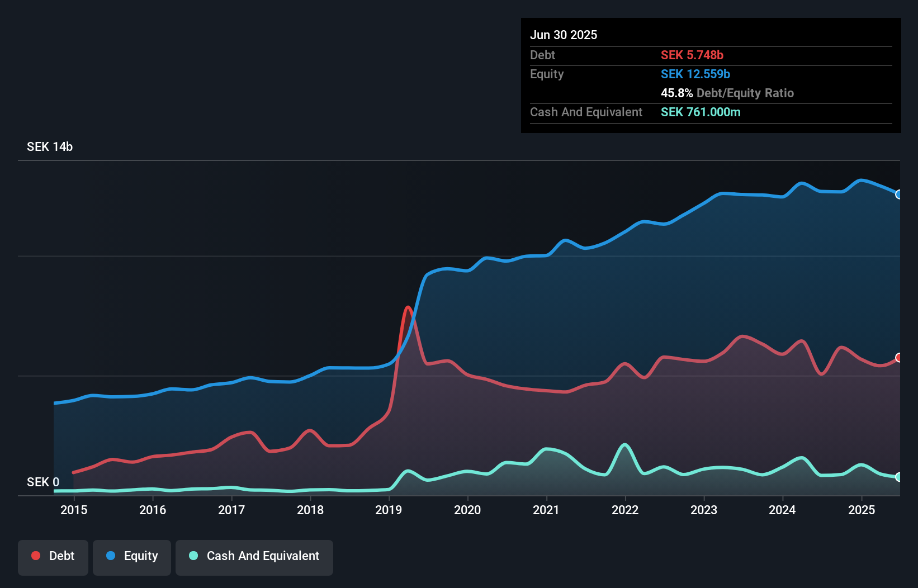This screenshot has height=588, width=918.
Task: Toggle the Equity series legend button
Action: (x=132, y=557)
